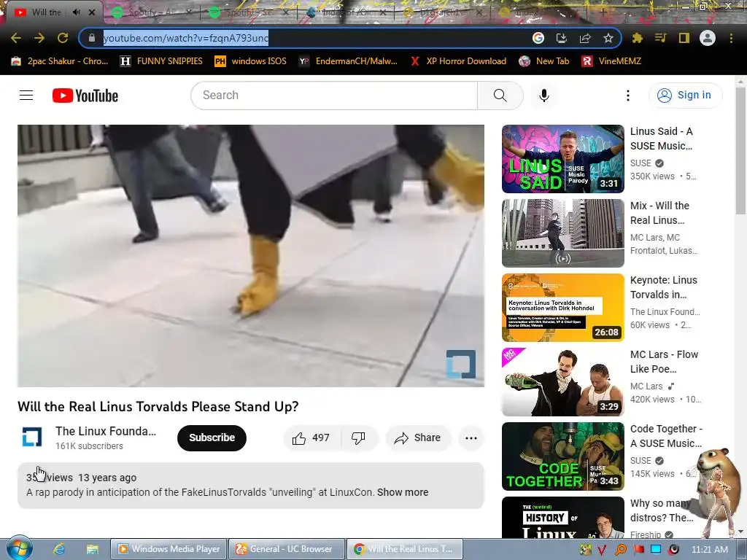Open the FUNNY SNIPPIES bookmark
This screenshot has height=560, width=747.
[x=161, y=61]
